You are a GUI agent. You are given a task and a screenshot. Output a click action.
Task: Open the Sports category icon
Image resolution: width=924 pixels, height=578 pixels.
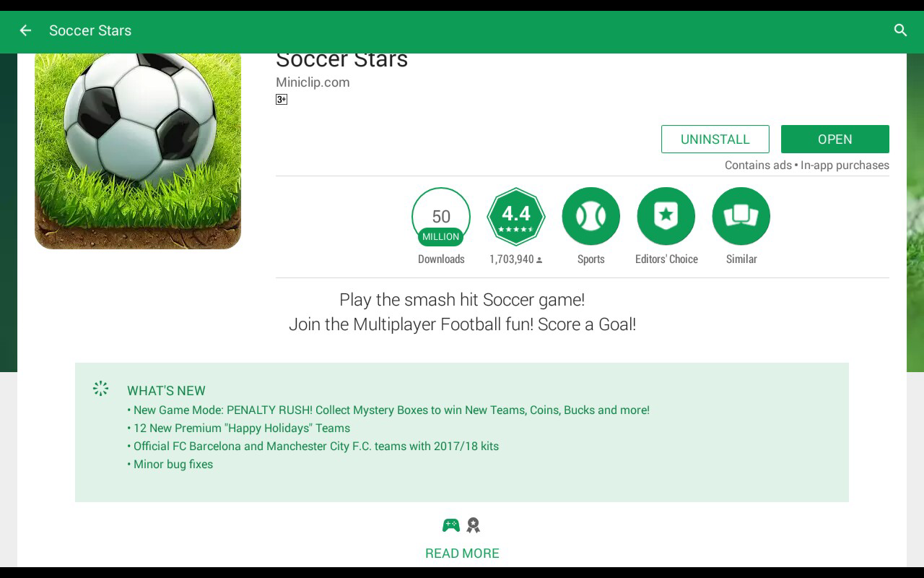[591, 217]
